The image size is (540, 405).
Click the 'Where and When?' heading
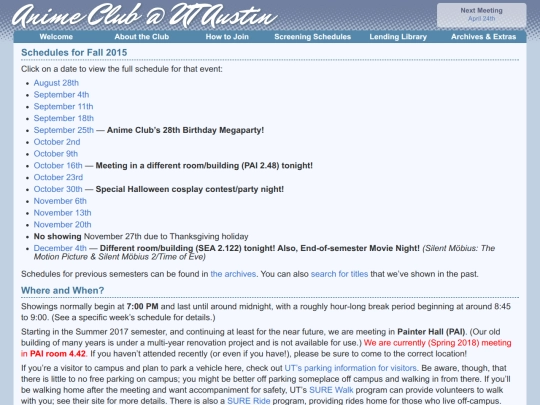(x=62, y=291)
